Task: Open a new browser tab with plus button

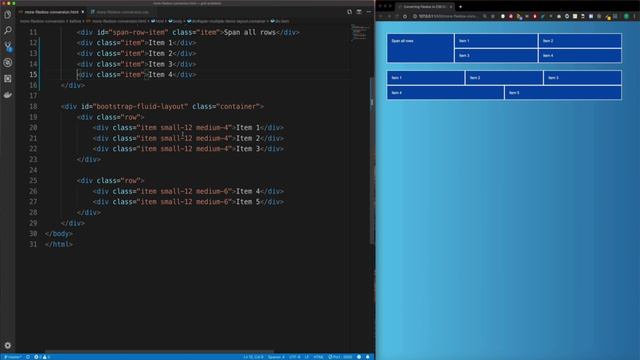Action: point(460,7)
